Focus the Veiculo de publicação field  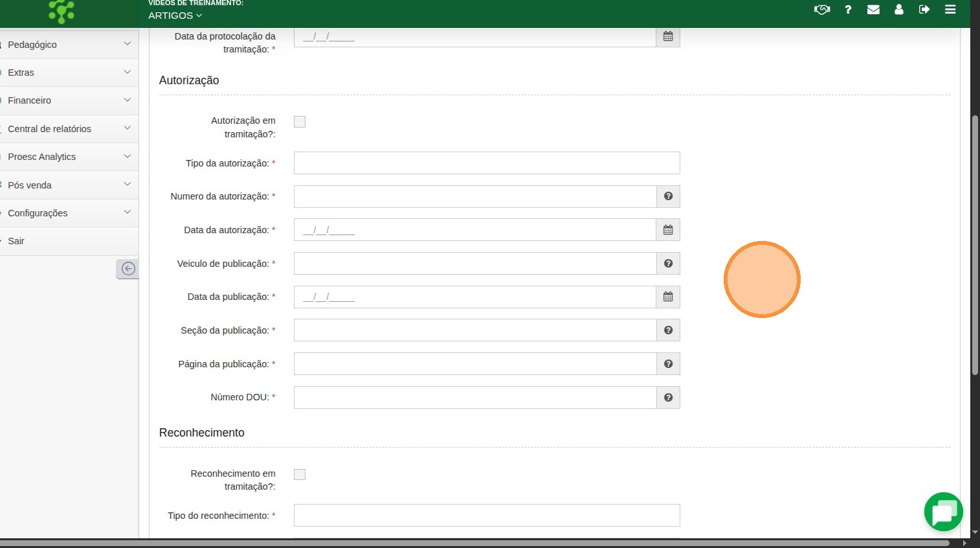(x=475, y=264)
